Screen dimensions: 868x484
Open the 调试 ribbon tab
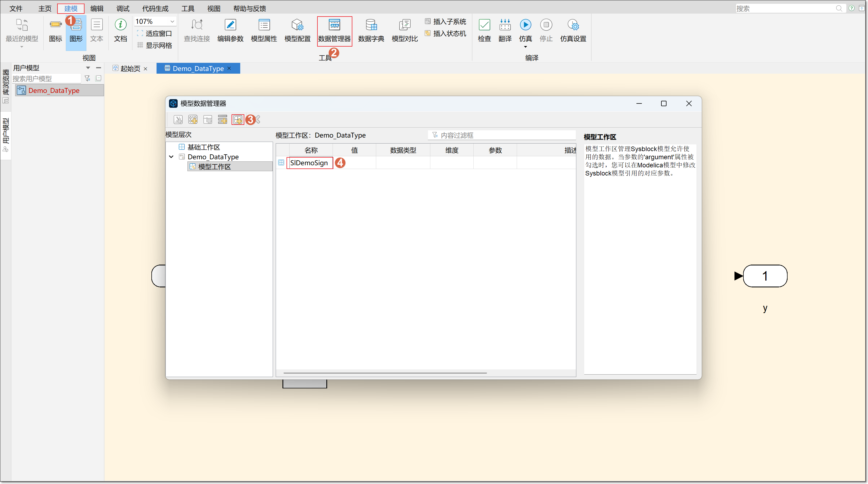coord(123,8)
